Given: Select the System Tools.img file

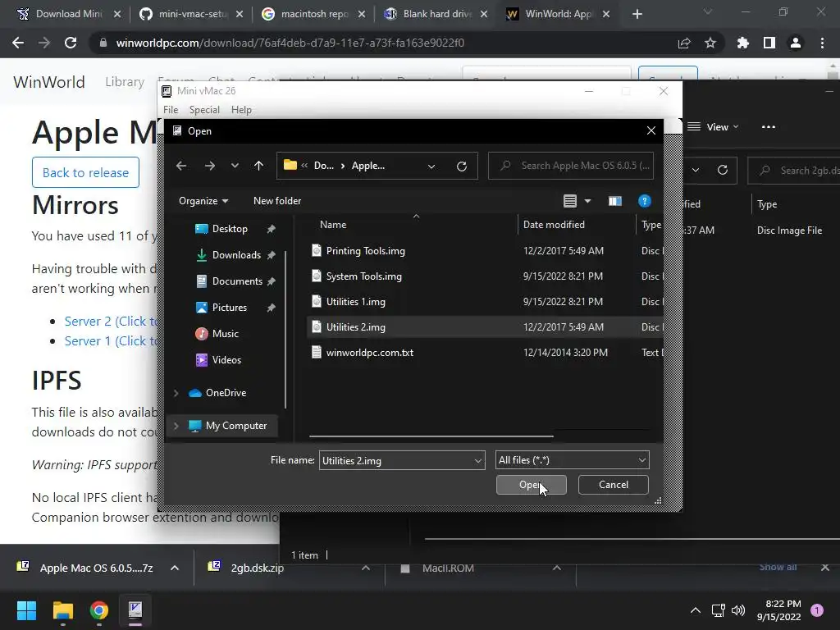Looking at the screenshot, I should click(363, 276).
